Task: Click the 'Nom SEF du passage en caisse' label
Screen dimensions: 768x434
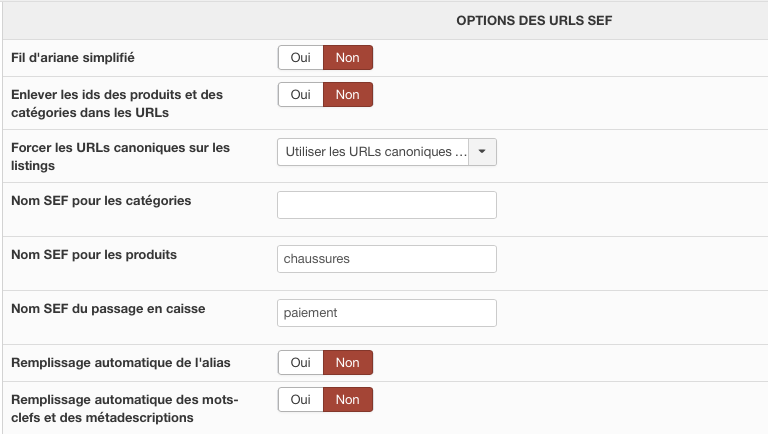Action: [x=108, y=309]
